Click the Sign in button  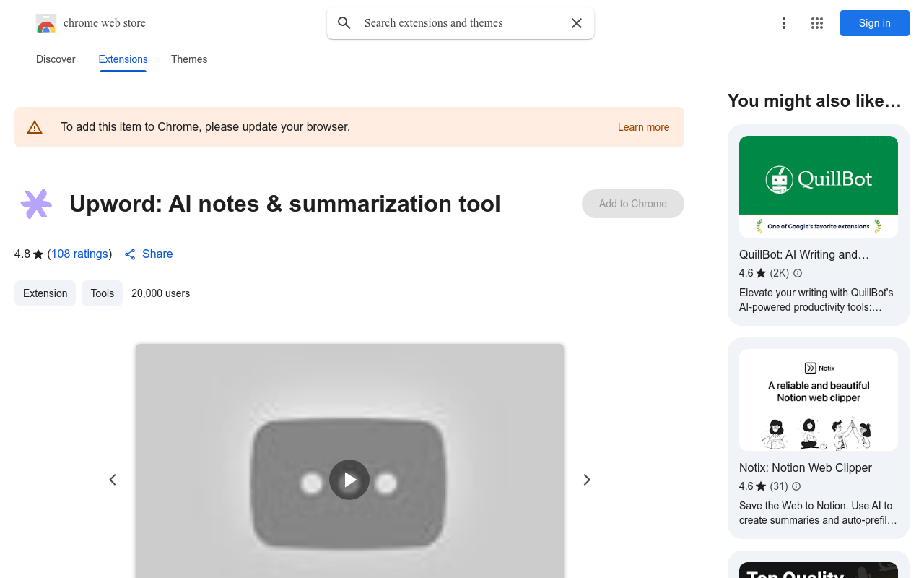point(875,23)
